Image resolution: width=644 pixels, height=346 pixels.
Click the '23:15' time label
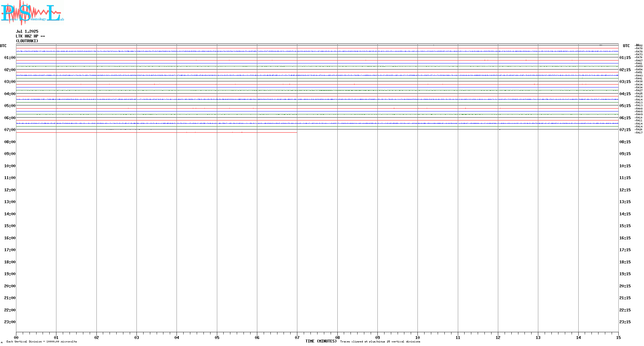tap(625, 322)
